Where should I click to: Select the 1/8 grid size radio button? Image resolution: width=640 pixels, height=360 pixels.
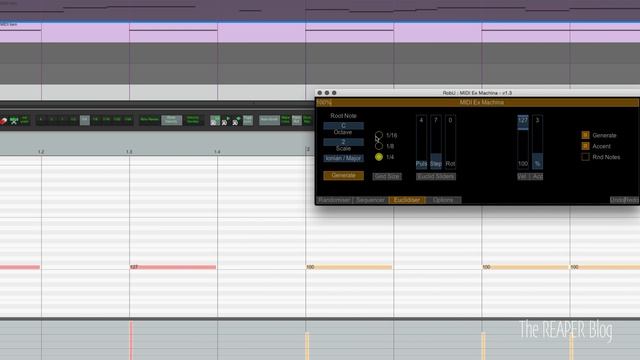pos(379,146)
